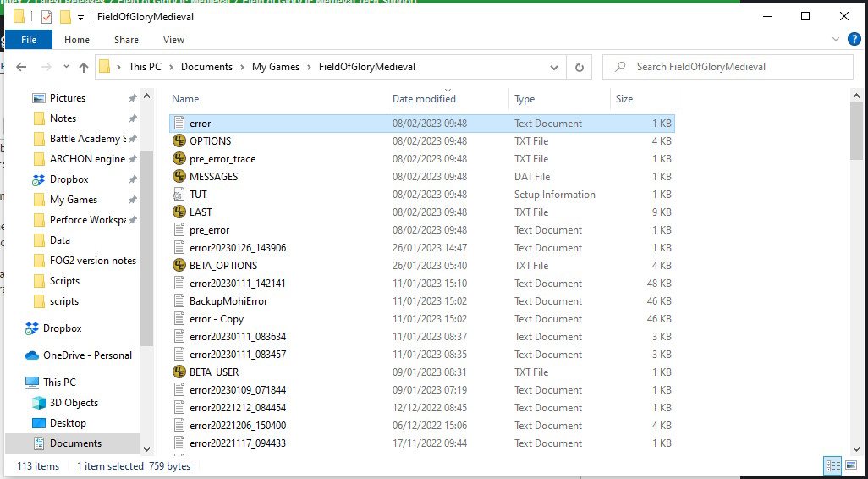Switch to the large thumbnails view button
Screen dimensions: 868x479
tap(851, 465)
